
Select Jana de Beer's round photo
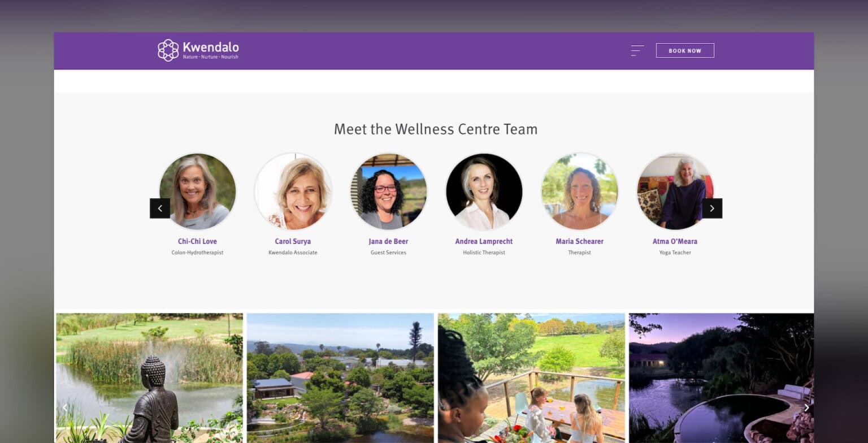pos(388,191)
